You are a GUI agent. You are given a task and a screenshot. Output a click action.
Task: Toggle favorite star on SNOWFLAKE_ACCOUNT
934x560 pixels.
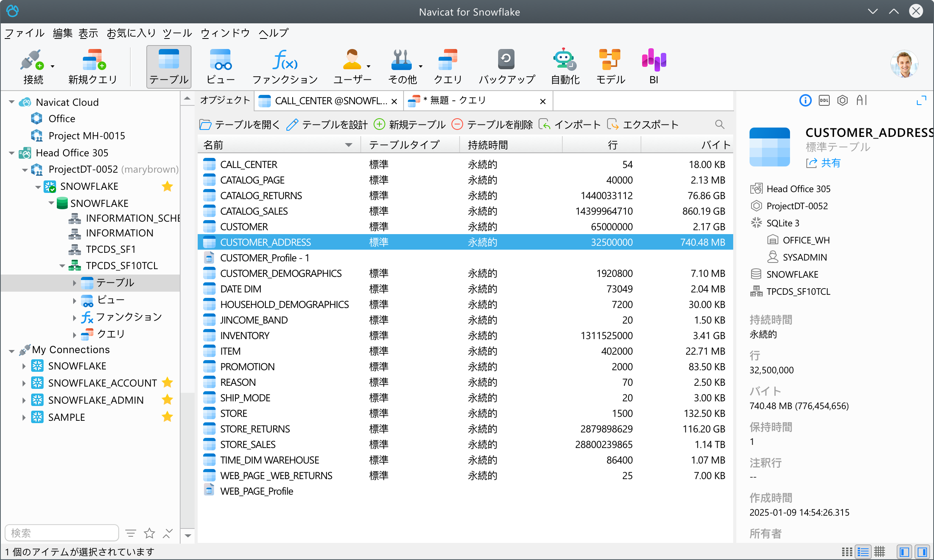click(167, 383)
